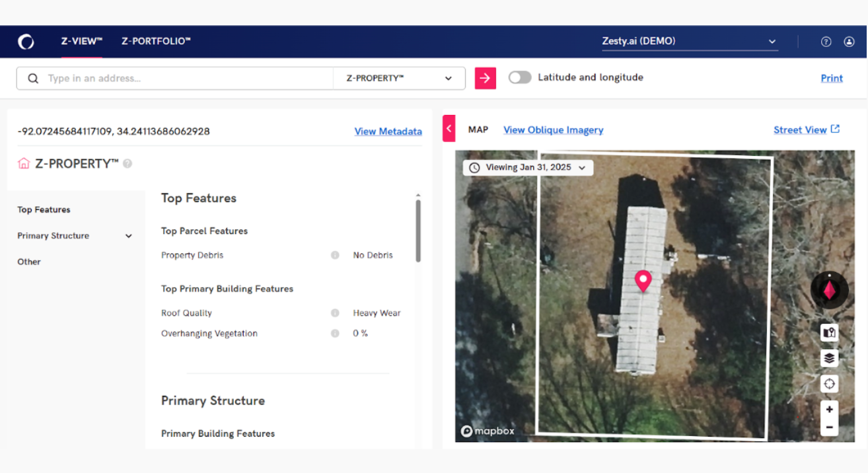Viewport: 868px width, 473px height.
Task: Click help icon next to Z-PROPERTY heading
Action: [127, 163]
